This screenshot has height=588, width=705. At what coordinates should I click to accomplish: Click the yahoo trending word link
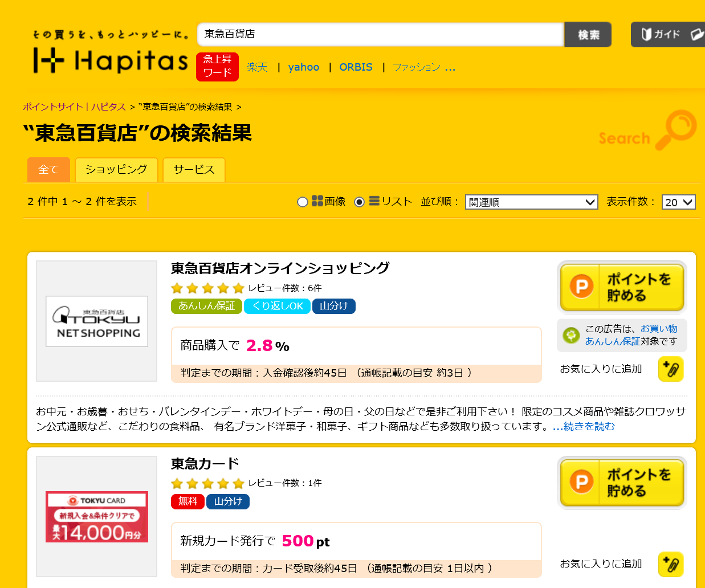click(304, 67)
